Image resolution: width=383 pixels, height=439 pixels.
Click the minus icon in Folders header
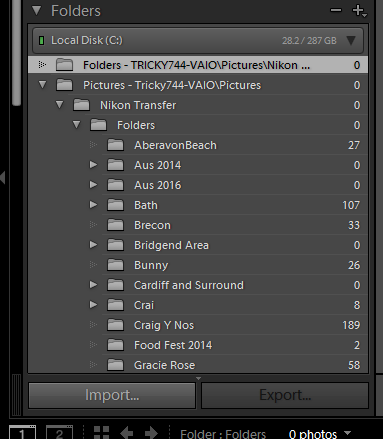coord(336,10)
